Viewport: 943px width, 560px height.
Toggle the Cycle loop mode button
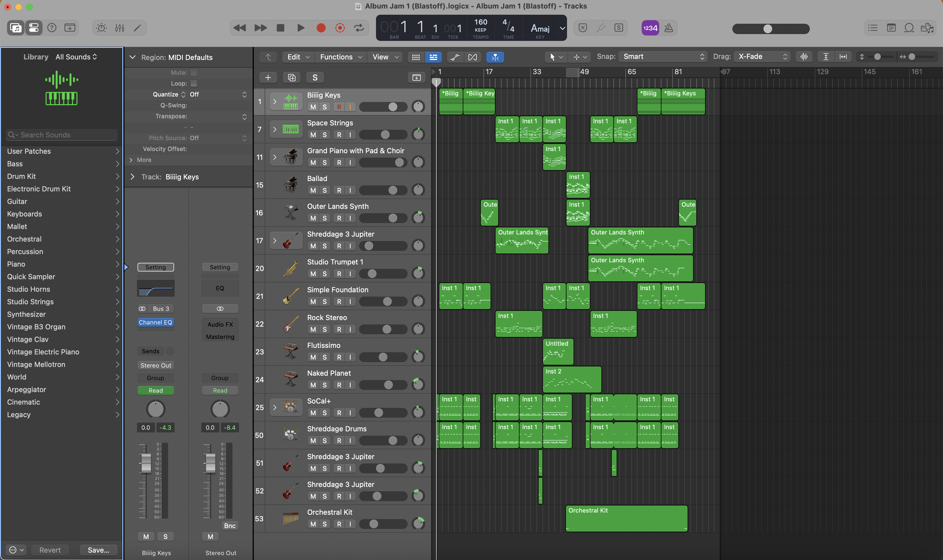tap(359, 28)
